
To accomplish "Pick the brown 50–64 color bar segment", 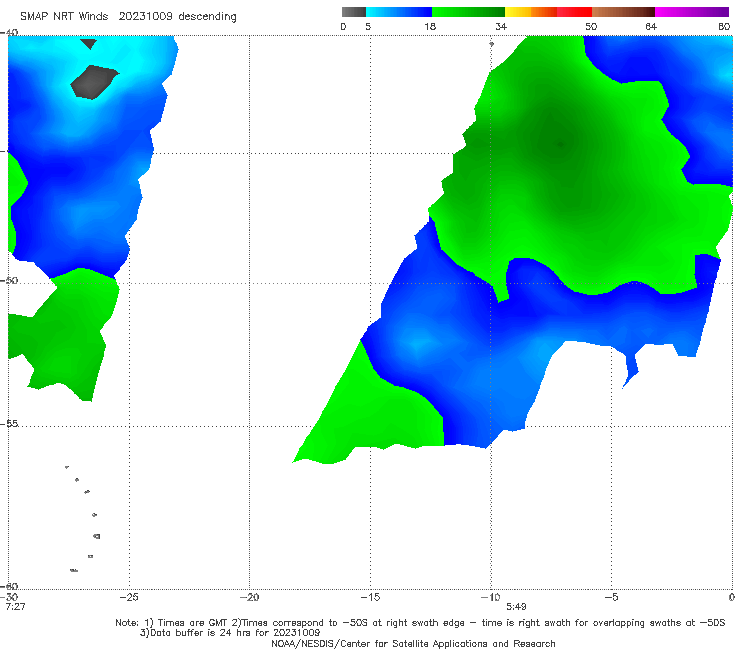I will coord(623,12).
